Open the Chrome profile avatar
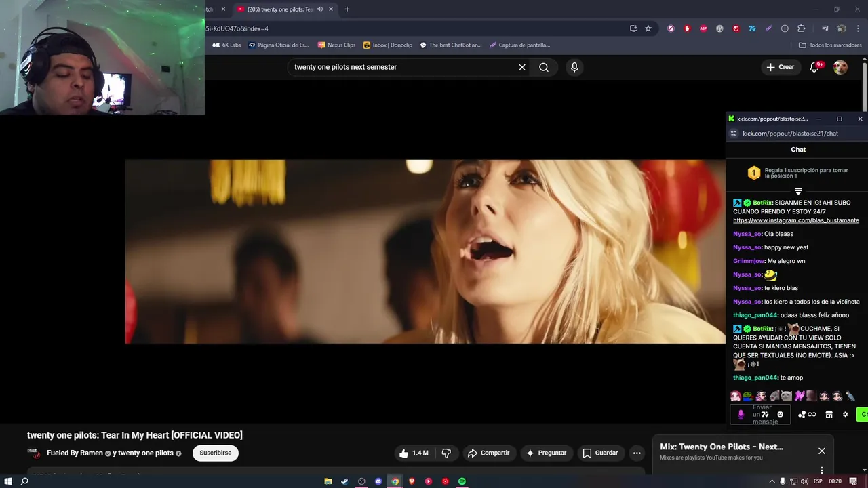Screen dimensions: 868x488 [x=842, y=28]
